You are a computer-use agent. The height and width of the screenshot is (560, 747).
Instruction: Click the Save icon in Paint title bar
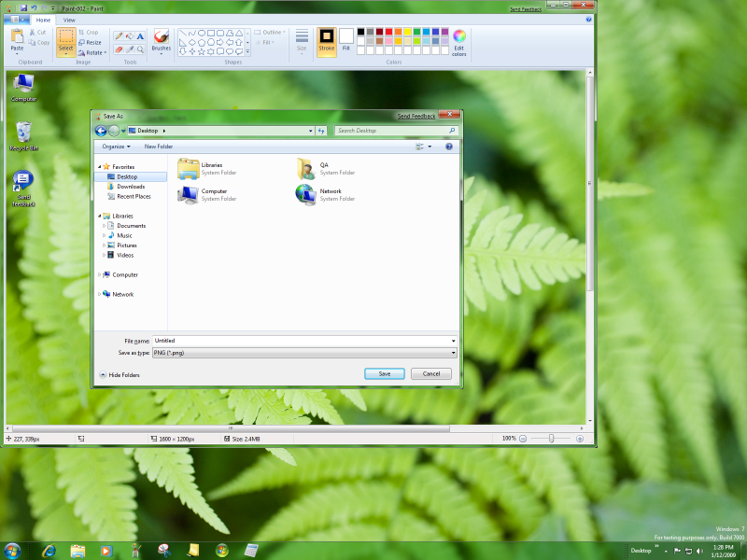[24, 8]
